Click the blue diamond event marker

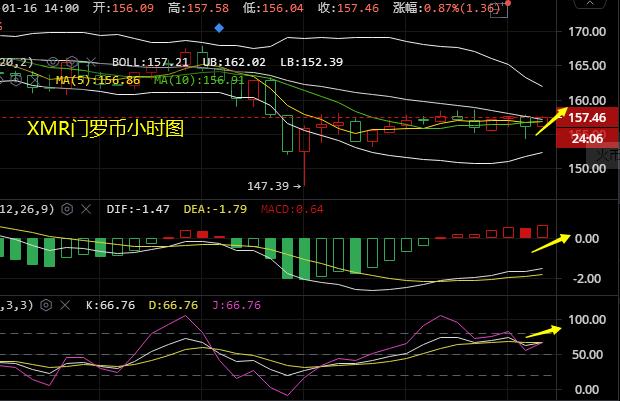coord(219,28)
